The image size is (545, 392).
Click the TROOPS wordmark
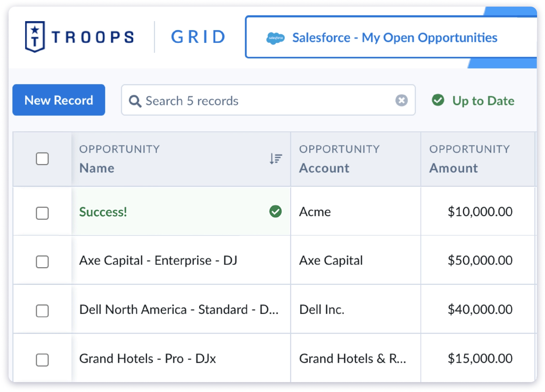[x=93, y=37]
